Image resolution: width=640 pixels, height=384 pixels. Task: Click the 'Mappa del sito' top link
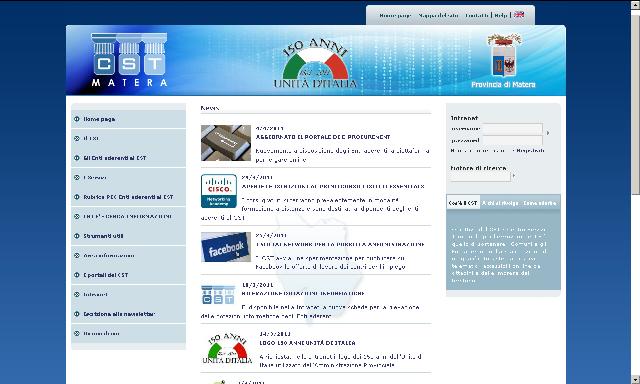coord(438,16)
